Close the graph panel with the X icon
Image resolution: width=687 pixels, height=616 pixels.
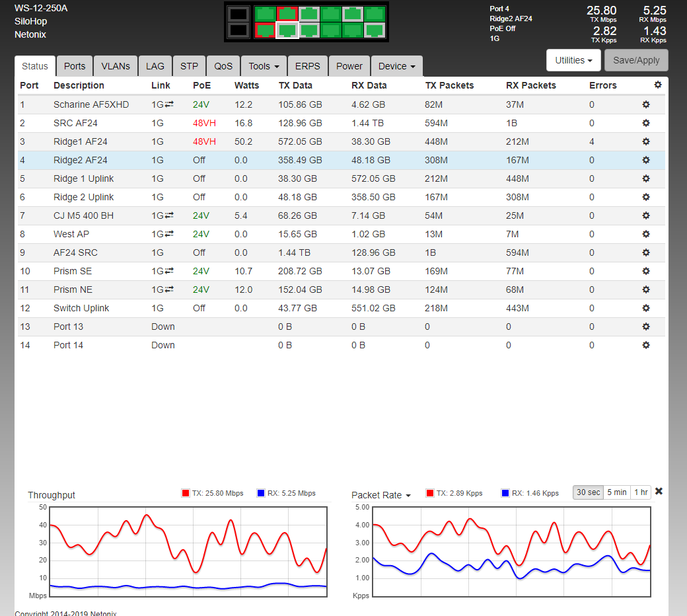coord(659,491)
